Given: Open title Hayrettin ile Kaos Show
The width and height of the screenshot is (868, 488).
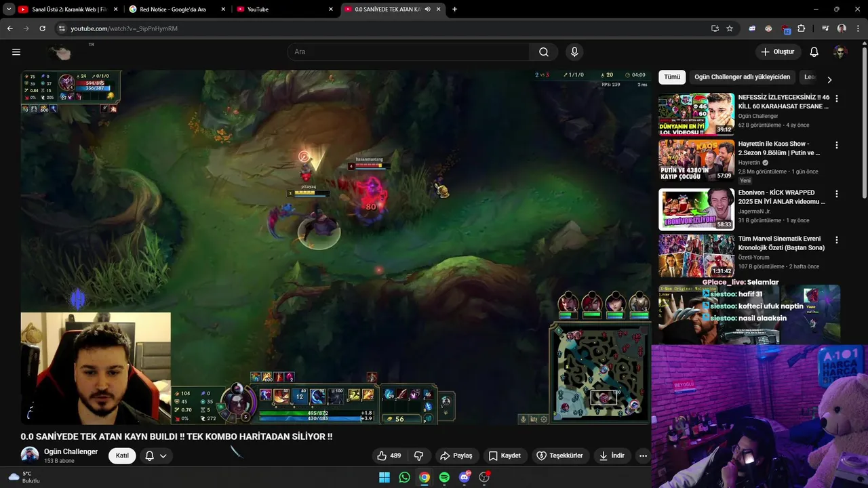Looking at the screenshot, I should click(779, 148).
